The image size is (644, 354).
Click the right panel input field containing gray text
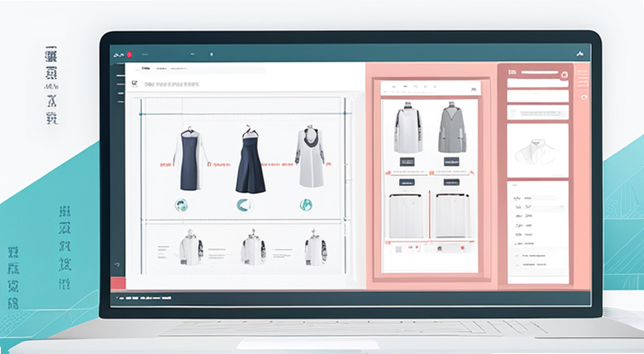pos(538,112)
